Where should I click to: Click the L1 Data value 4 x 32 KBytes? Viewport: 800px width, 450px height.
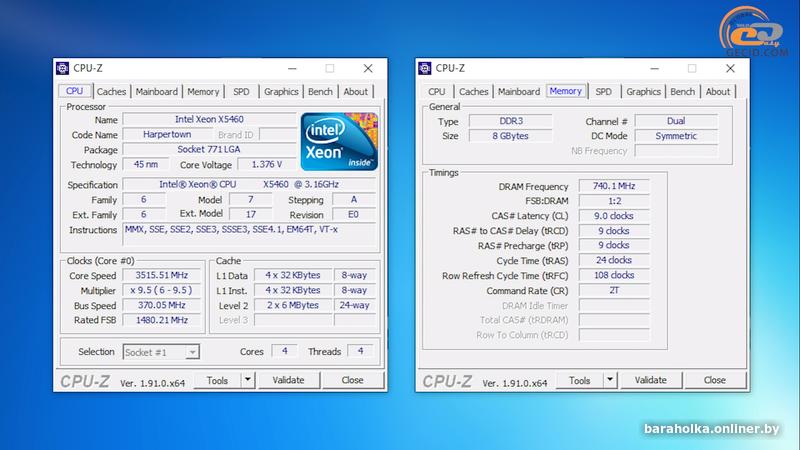pos(293,275)
